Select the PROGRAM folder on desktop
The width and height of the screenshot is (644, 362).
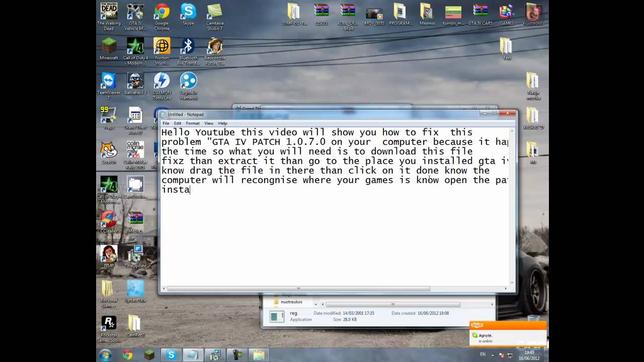[400, 14]
